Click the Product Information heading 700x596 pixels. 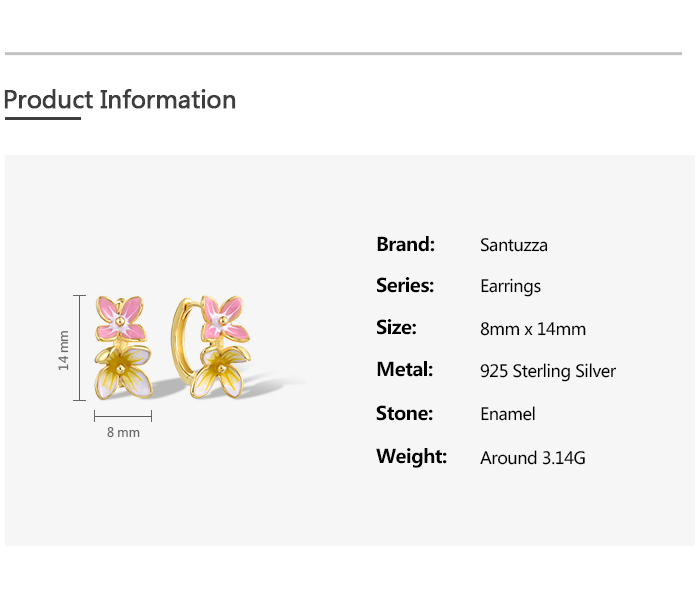120,100
